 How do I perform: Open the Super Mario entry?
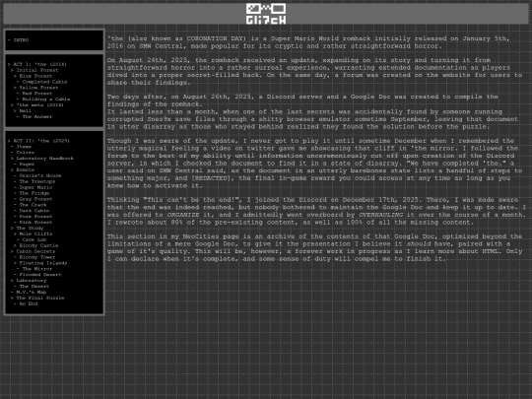pyautogui.click(x=35, y=187)
